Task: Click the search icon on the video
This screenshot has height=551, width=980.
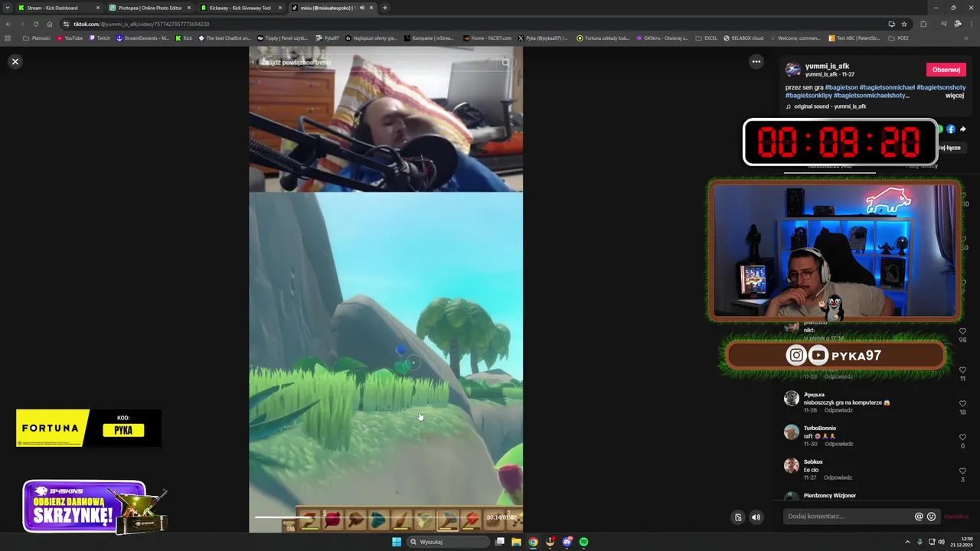Action: point(505,63)
